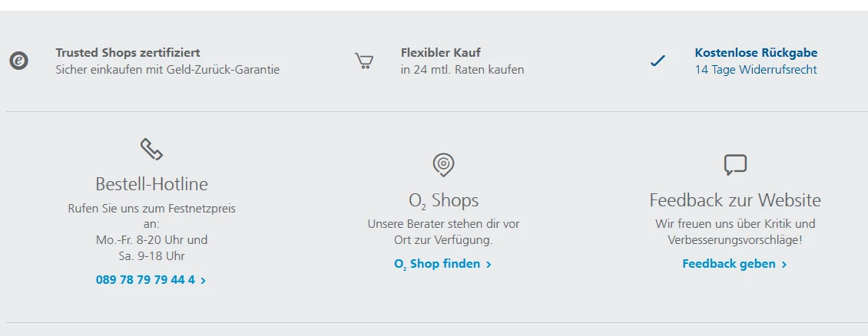Click the chevron after O2 Shop finden
Image resolution: width=868 pixels, height=336 pixels.
[x=489, y=265]
